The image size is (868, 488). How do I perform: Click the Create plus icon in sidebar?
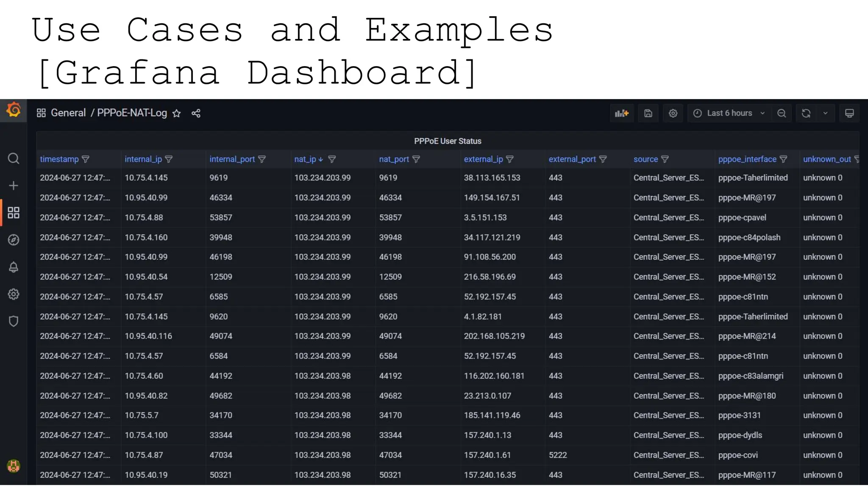[x=14, y=186]
